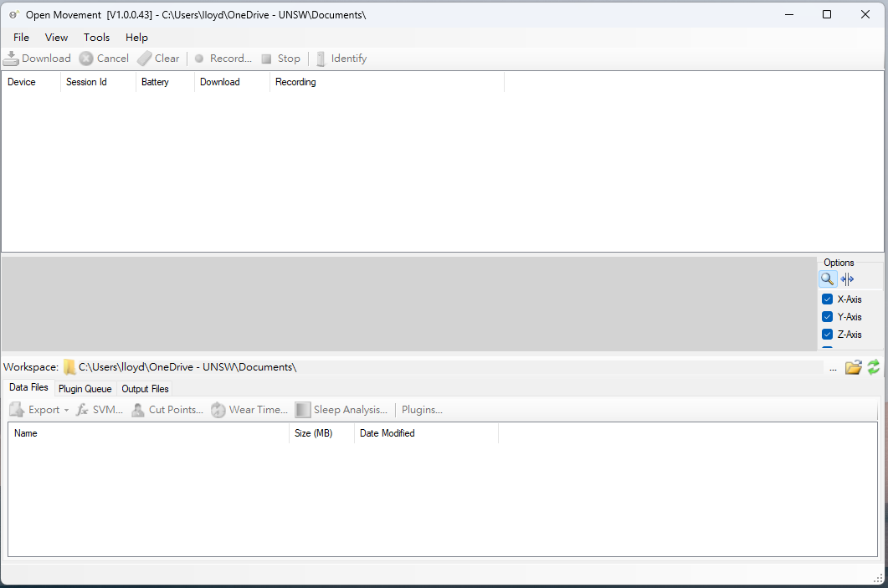This screenshot has width=888, height=588.
Task: Uncheck the X-Axis checkbox
Action: [828, 299]
